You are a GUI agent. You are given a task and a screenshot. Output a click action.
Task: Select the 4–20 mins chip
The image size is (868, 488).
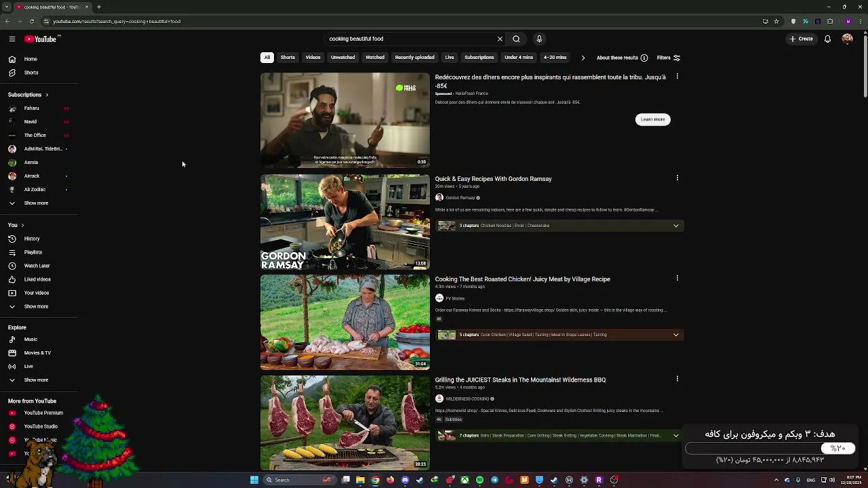[555, 58]
